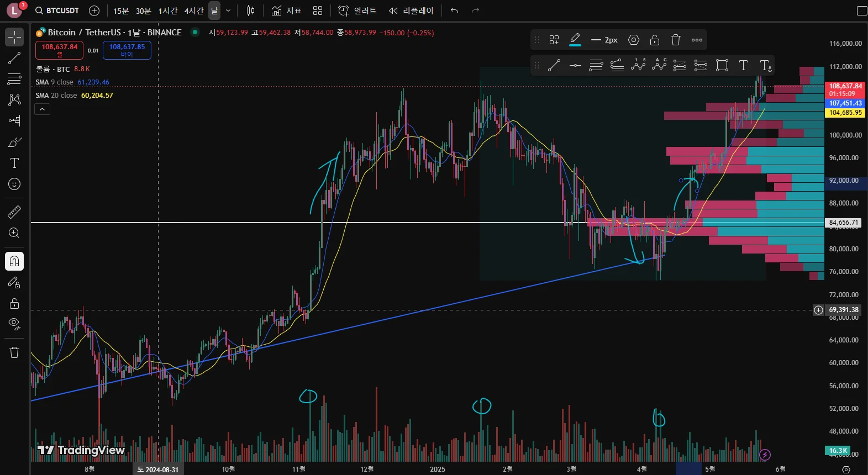
Task: Select the 날 daily timeframe
Action: [x=214, y=10]
